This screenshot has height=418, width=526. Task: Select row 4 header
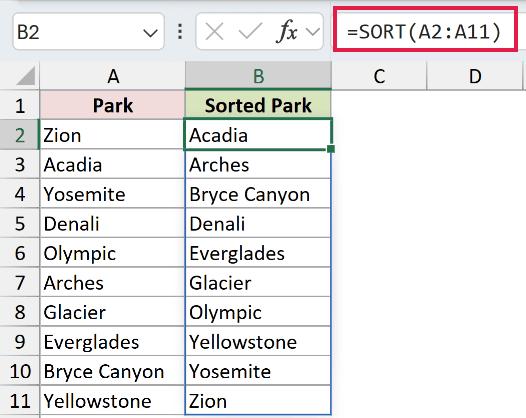click(x=20, y=194)
